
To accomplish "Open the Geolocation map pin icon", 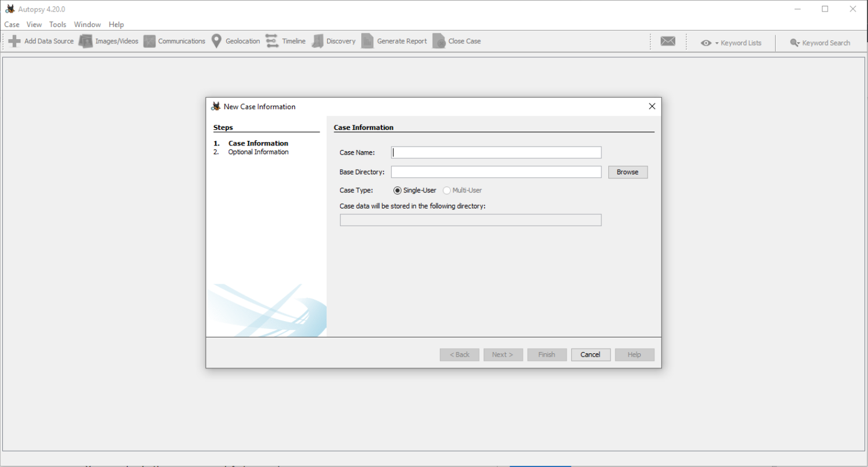I will click(216, 41).
